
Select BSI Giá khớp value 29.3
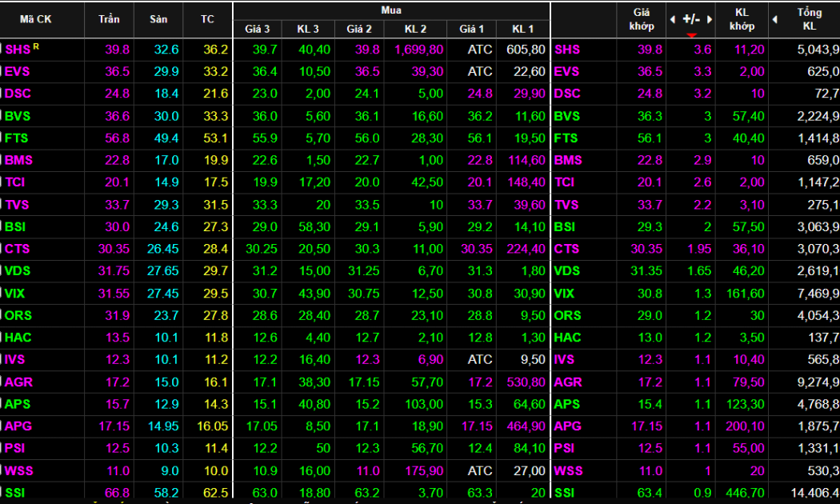650,226
